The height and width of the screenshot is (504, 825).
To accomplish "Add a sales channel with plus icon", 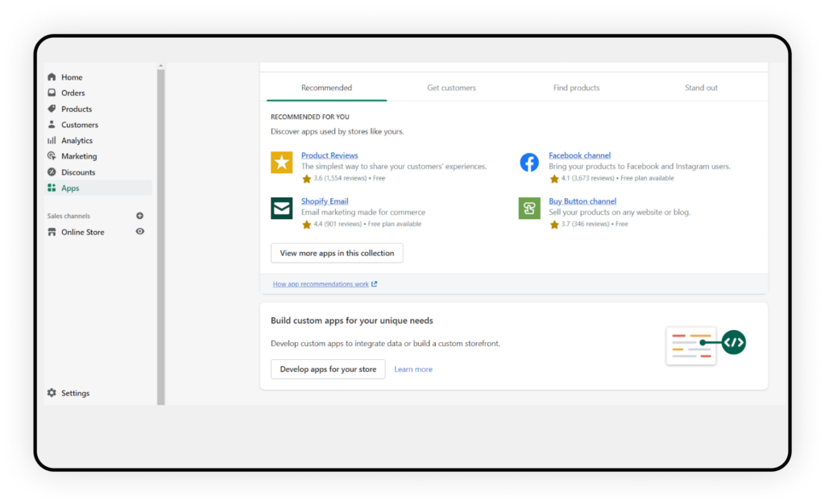I will [140, 216].
